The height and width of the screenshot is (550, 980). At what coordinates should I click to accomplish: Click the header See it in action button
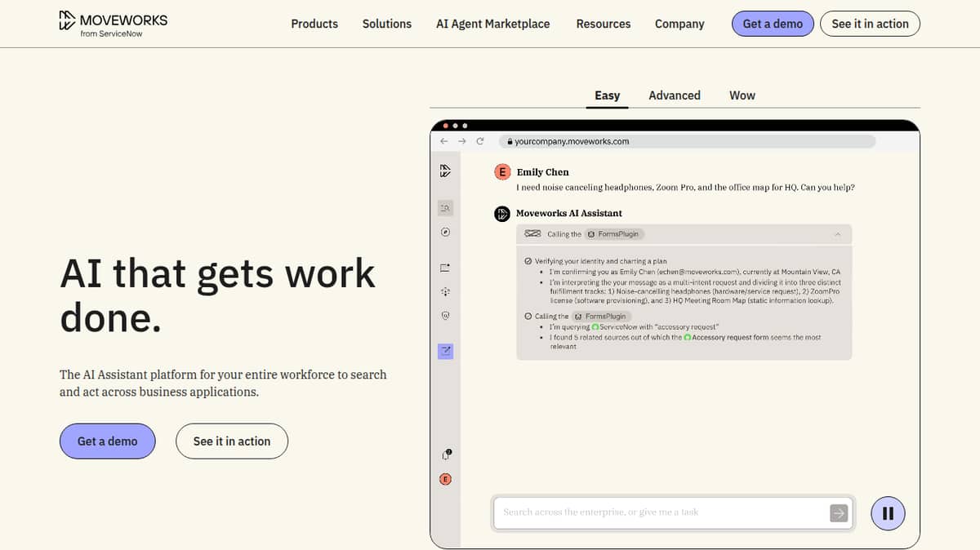tap(870, 24)
